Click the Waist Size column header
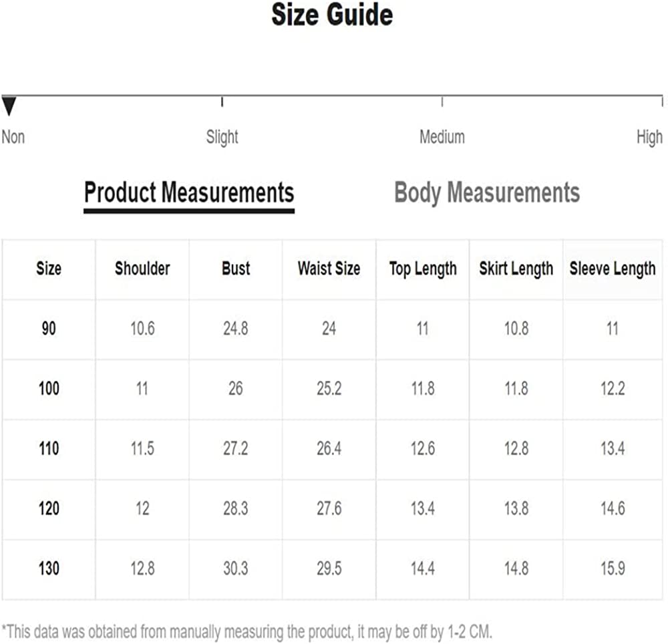668x644 pixels. point(329,269)
